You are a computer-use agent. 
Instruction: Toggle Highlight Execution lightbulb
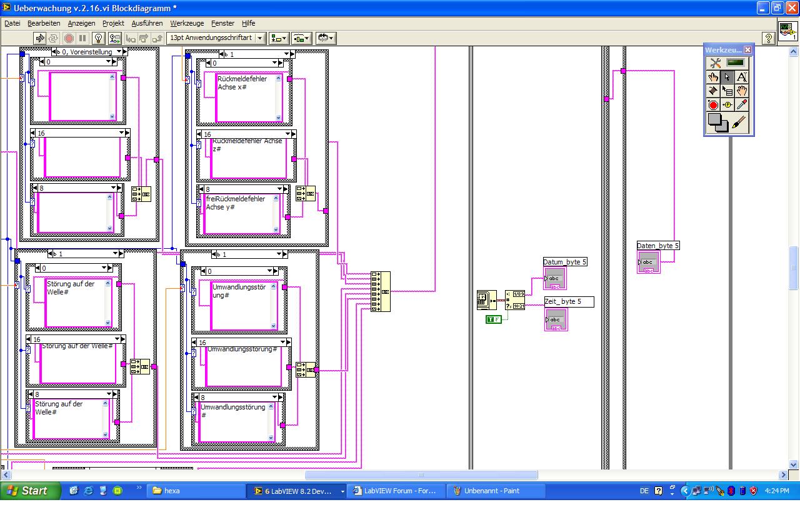[x=98, y=38]
